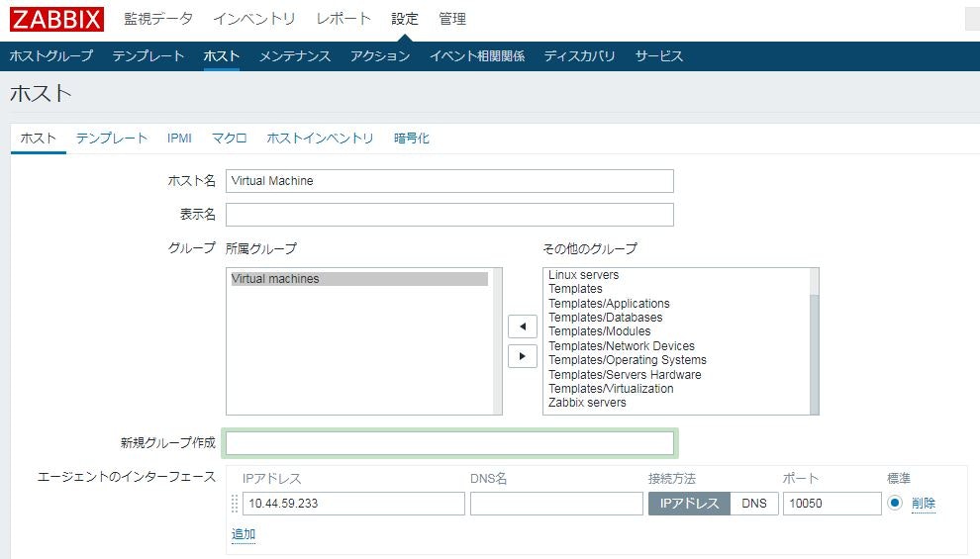Select Templates/Databases group
The width and height of the screenshot is (980, 559).
tap(605, 318)
